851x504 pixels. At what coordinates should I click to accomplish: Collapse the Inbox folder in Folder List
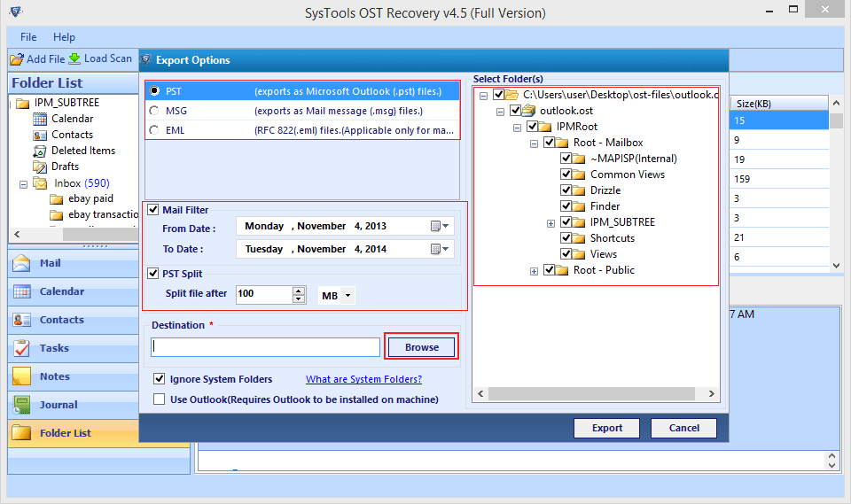tap(23, 184)
